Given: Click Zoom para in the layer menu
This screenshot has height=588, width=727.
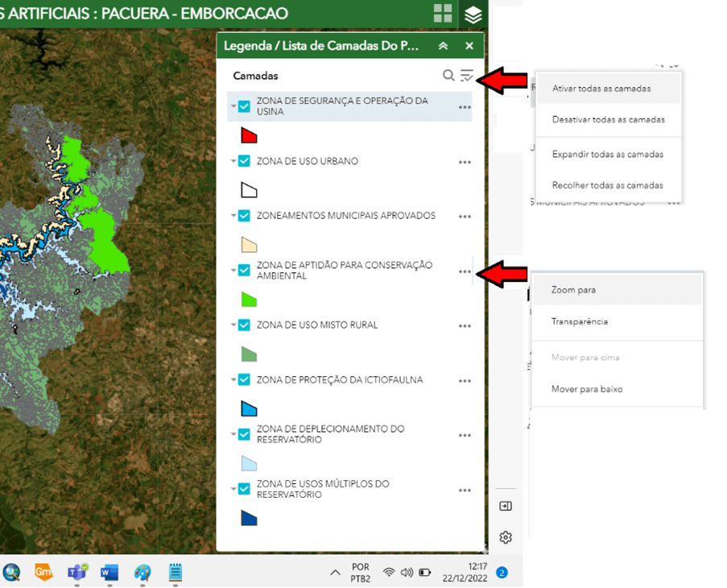Looking at the screenshot, I should pyautogui.click(x=574, y=290).
